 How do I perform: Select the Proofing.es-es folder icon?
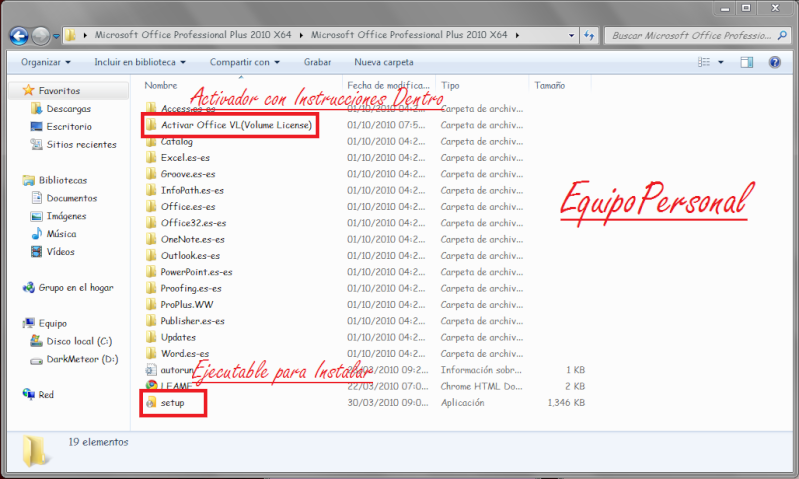(151, 288)
